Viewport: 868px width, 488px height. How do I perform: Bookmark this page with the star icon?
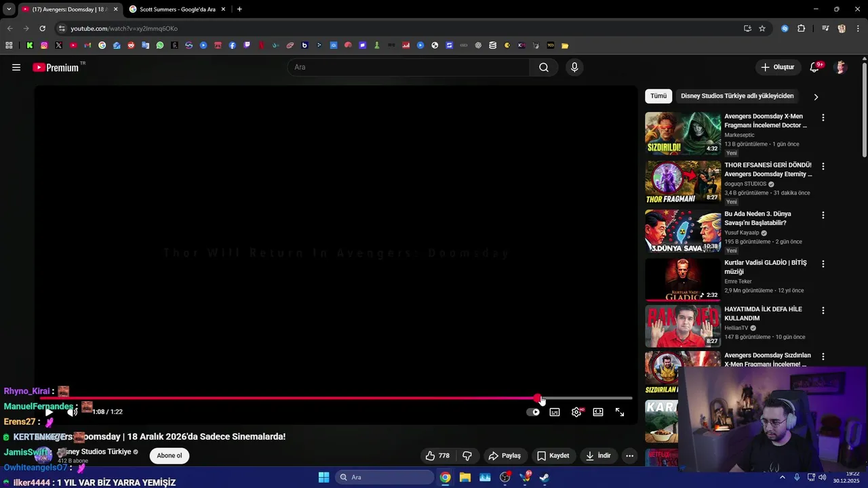[762, 28]
